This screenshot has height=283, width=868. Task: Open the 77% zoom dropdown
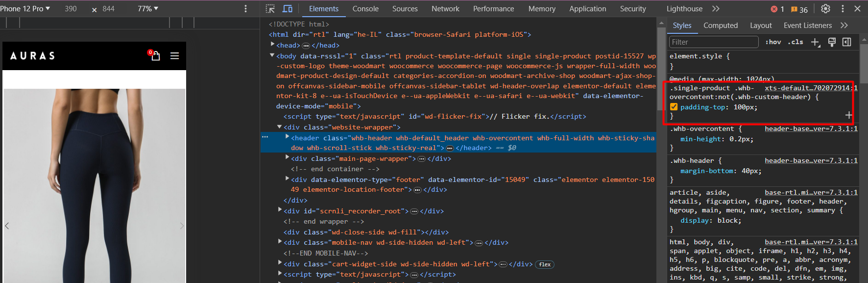148,9
